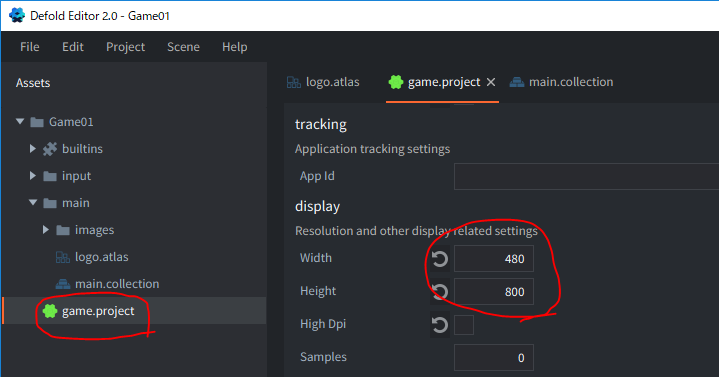Switch to the logo.atlas tab
Screen dimensions: 719x377
tap(323, 82)
